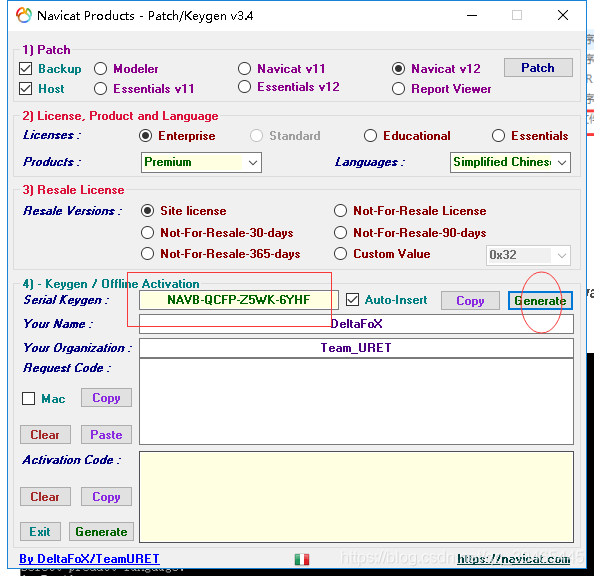Select Site license radio option
The height and width of the screenshot is (576, 594).
point(147,211)
